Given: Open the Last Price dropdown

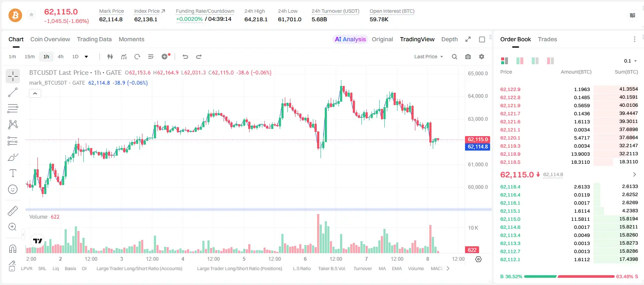Looking at the screenshot, I should (428, 57).
